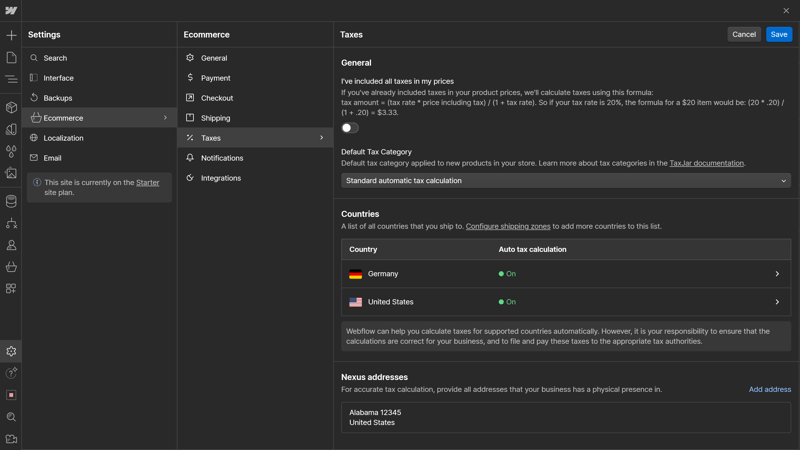Image resolution: width=800 pixels, height=450 pixels.
Task: Click the Webflow logo icon
Action: pyautogui.click(x=11, y=11)
